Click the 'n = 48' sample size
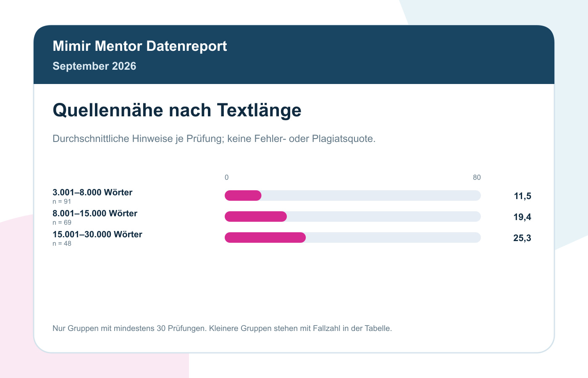The width and height of the screenshot is (588, 378). 62,244
